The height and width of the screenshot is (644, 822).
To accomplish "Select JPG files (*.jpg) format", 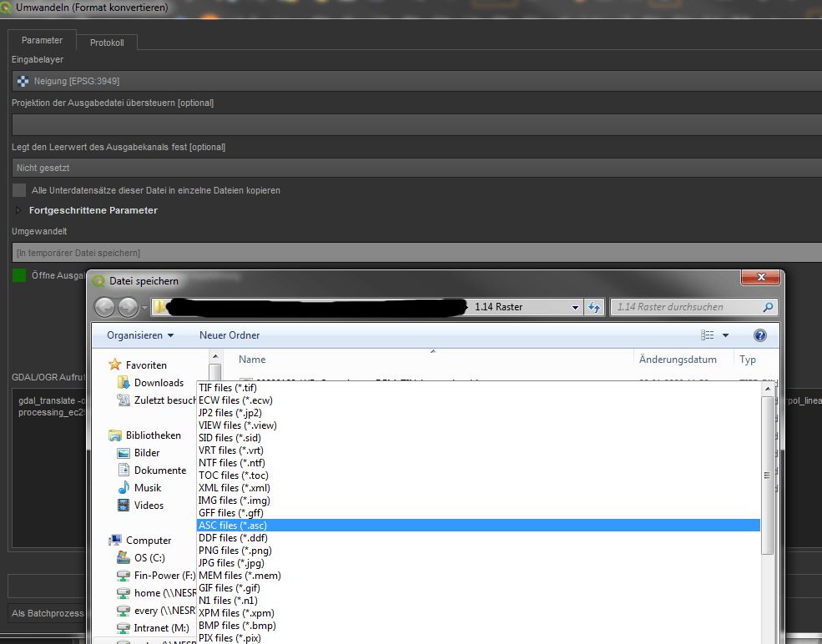I will (x=479, y=563).
